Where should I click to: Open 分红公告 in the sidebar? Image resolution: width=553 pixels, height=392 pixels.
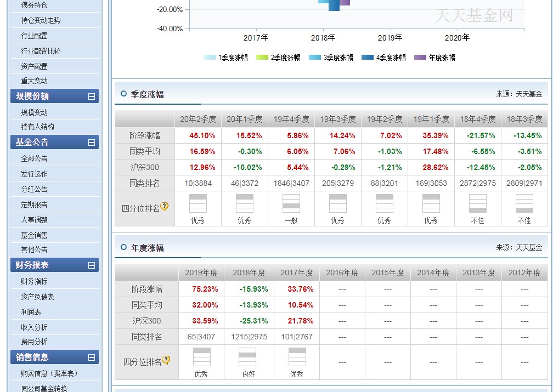pos(34,189)
